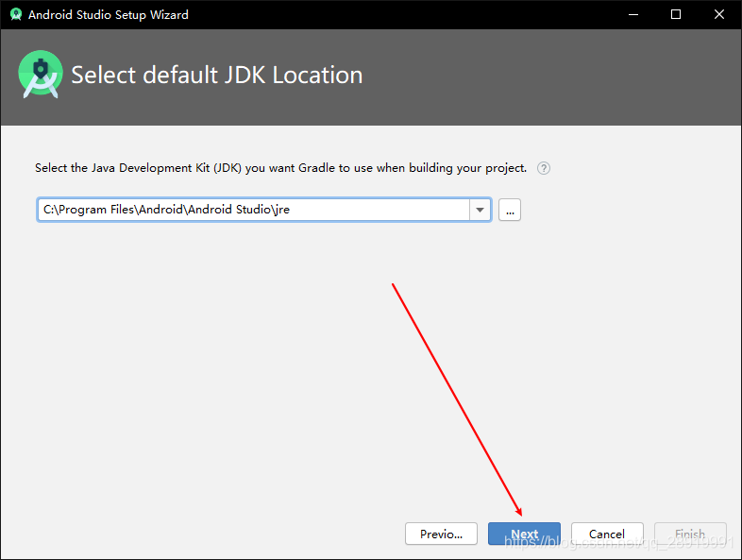Click the Next button
Image resolution: width=742 pixels, height=560 pixels.
pos(524,534)
